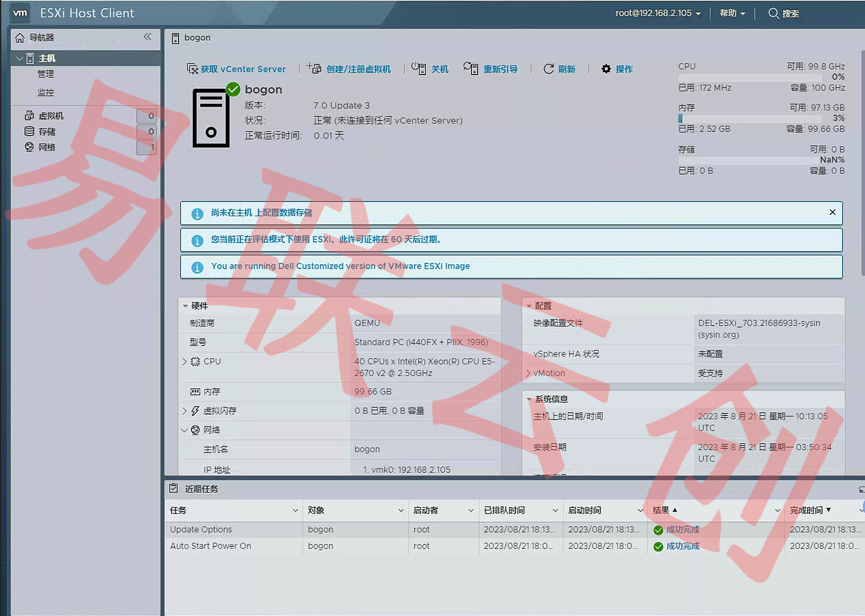Screen dimensions: 865x616
Task: Open the Queued time (已排队时间) column dropdown
Action: point(555,510)
